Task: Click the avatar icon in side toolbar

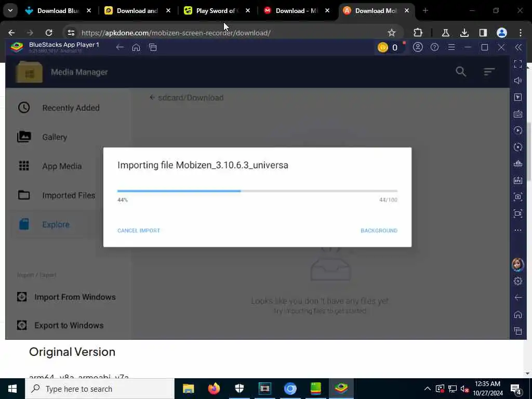Action: [x=518, y=264]
